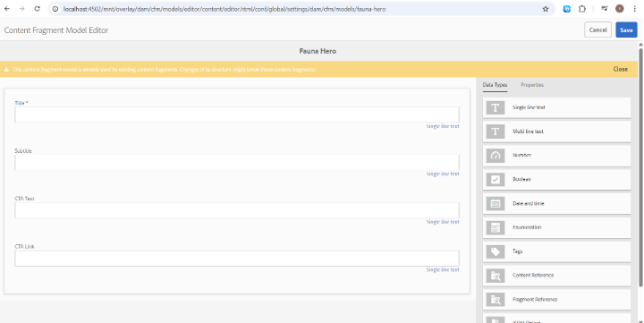Viewport: 644px width, 323px height.
Task: Click the page vertical scrollbar
Action: 640,166
